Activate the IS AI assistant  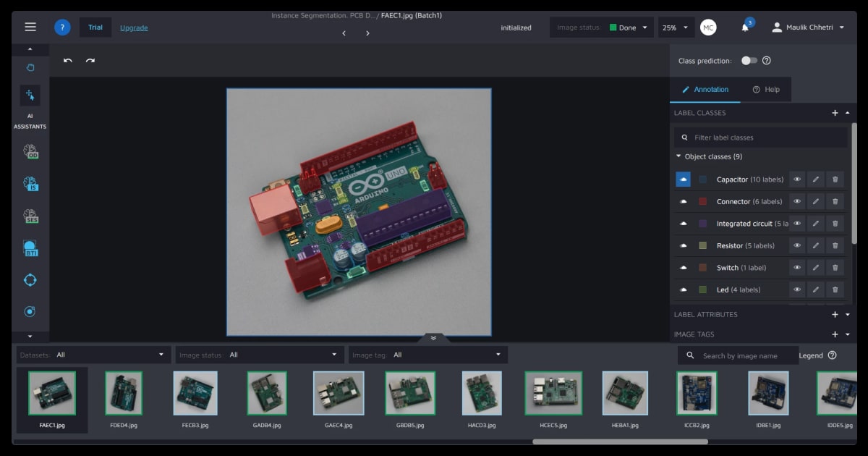click(x=30, y=184)
